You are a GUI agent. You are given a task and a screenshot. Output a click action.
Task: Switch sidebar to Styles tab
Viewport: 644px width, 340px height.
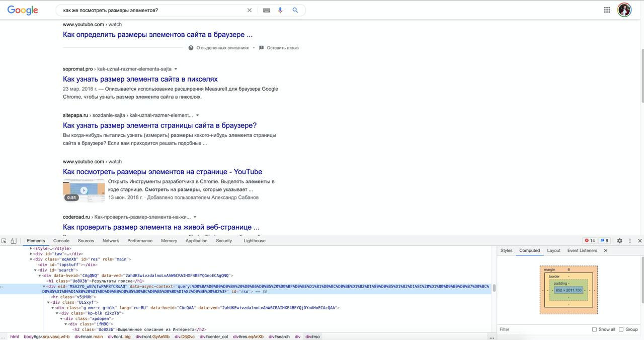click(x=507, y=250)
